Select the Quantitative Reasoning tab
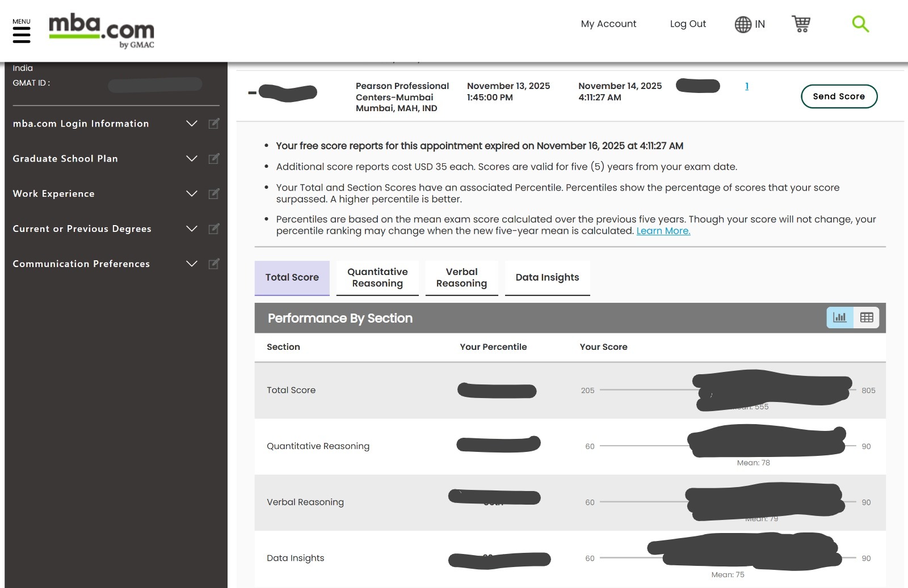908x588 pixels. [x=377, y=278]
